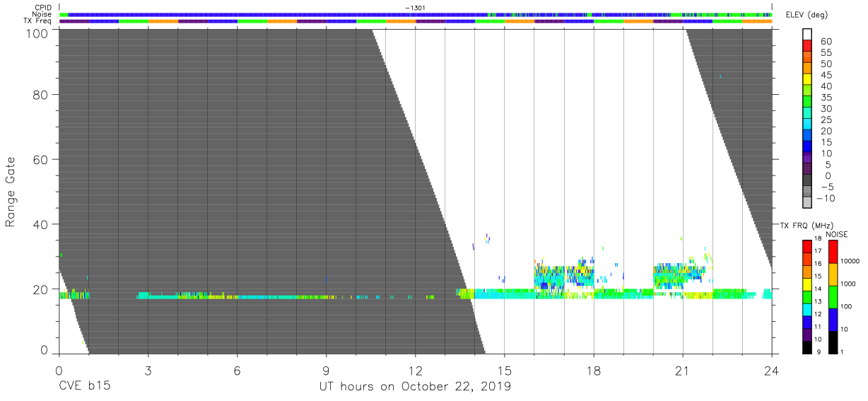Pick the black swatch in NOISE legend
Image resolution: width=868 pixels, height=401 pixels.
pos(833,342)
